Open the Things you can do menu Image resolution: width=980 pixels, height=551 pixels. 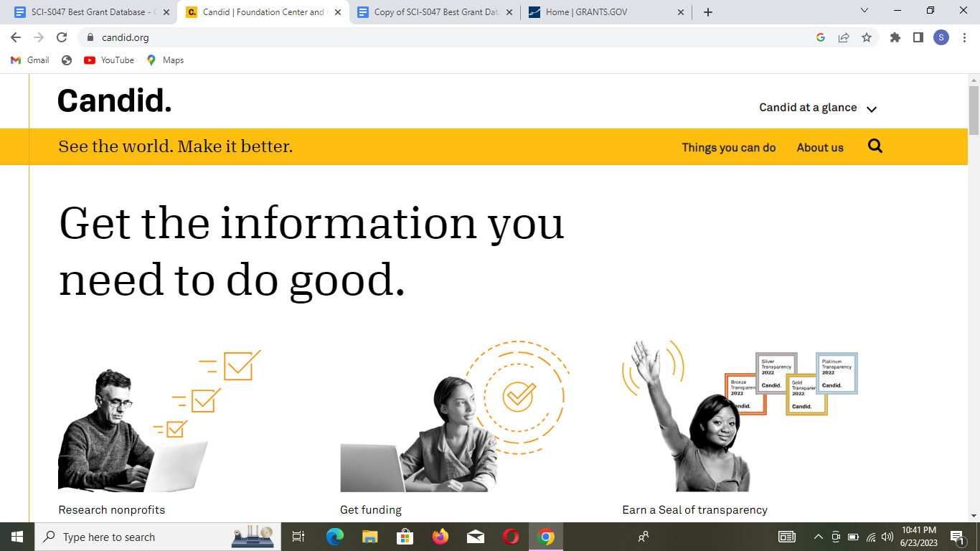point(728,147)
